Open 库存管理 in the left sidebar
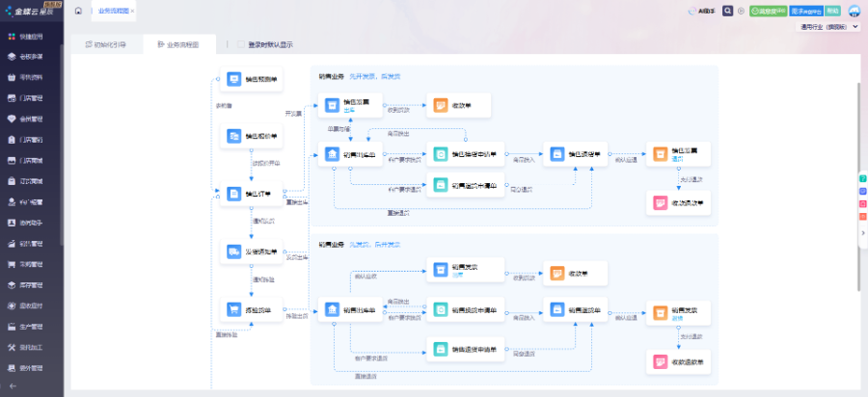 pyautogui.click(x=32, y=285)
